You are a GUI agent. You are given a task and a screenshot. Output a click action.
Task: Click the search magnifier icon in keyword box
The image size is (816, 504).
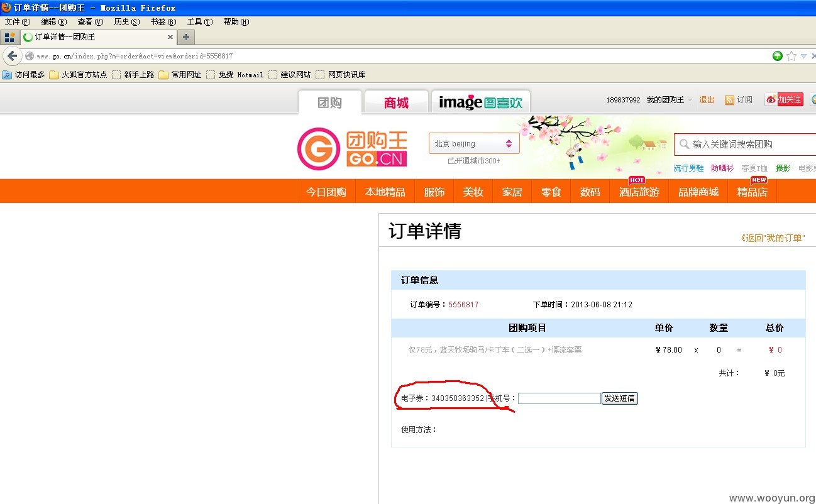pos(684,144)
